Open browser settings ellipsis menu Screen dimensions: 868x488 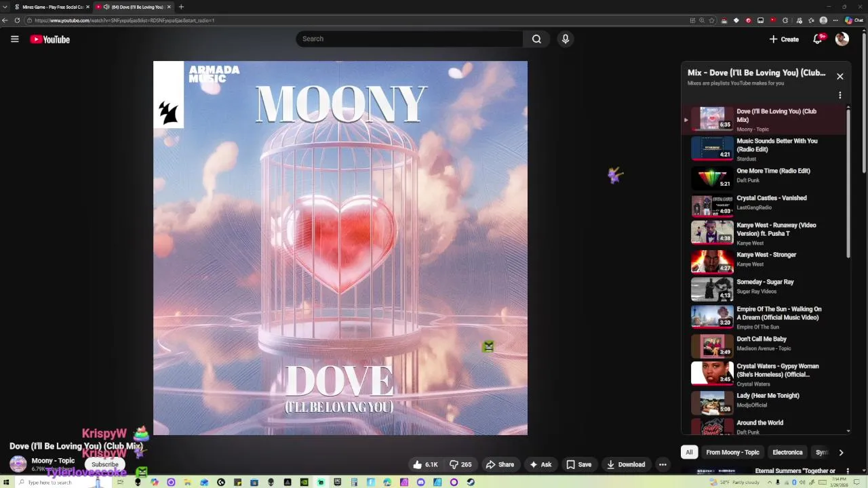(835, 20)
